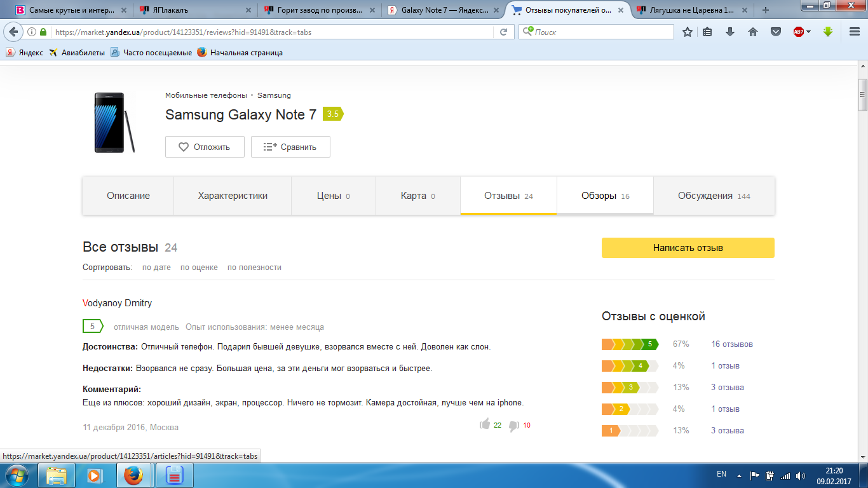Click the URL address field
This screenshot has width=868, height=488.
click(x=273, y=32)
